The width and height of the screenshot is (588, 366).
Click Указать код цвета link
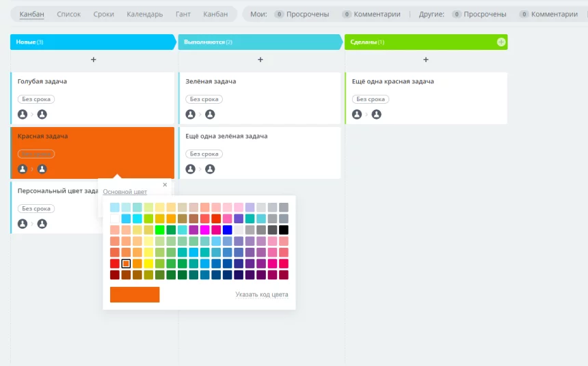[x=261, y=295]
